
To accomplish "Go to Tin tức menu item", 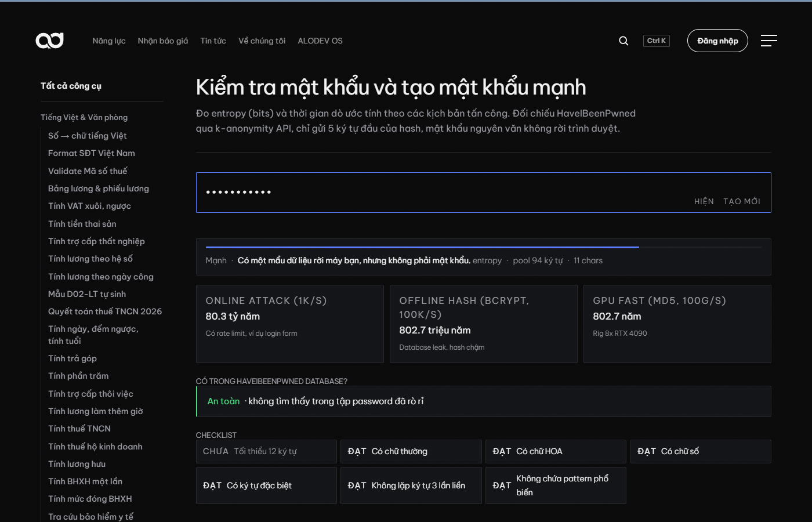I will (x=213, y=41).
